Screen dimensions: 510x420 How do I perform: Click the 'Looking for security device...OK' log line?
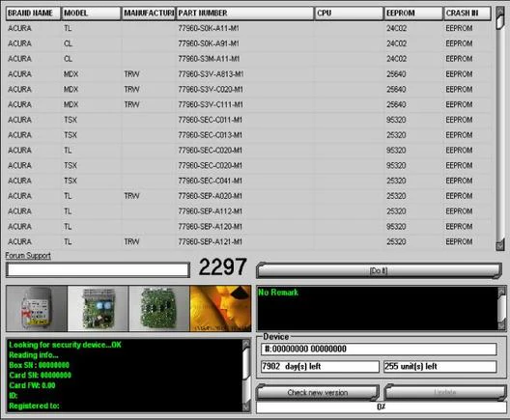(65, 345)
